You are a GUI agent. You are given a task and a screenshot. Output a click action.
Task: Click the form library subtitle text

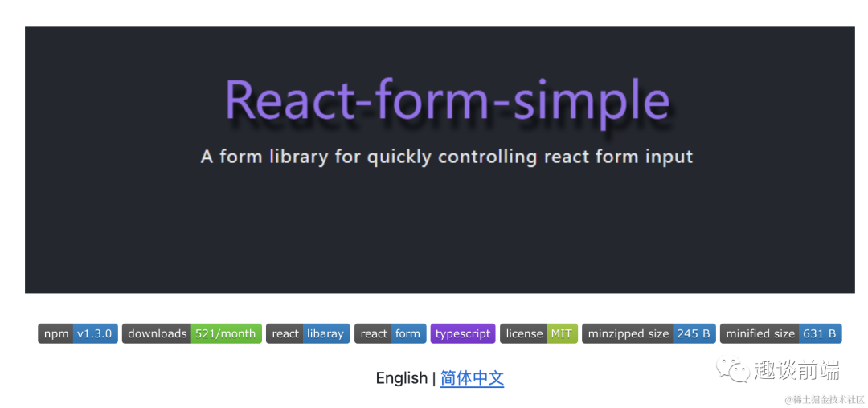pyautogui.click(x=447, y=157)
